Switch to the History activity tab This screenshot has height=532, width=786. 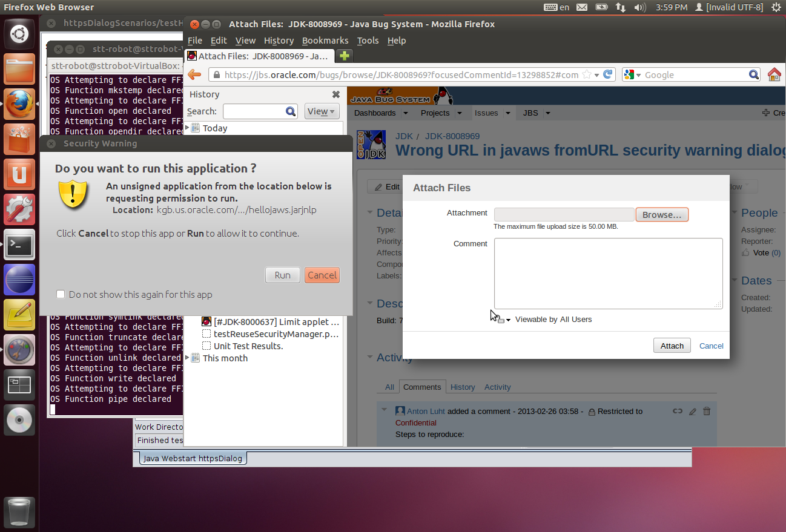[x=463, y=387]
